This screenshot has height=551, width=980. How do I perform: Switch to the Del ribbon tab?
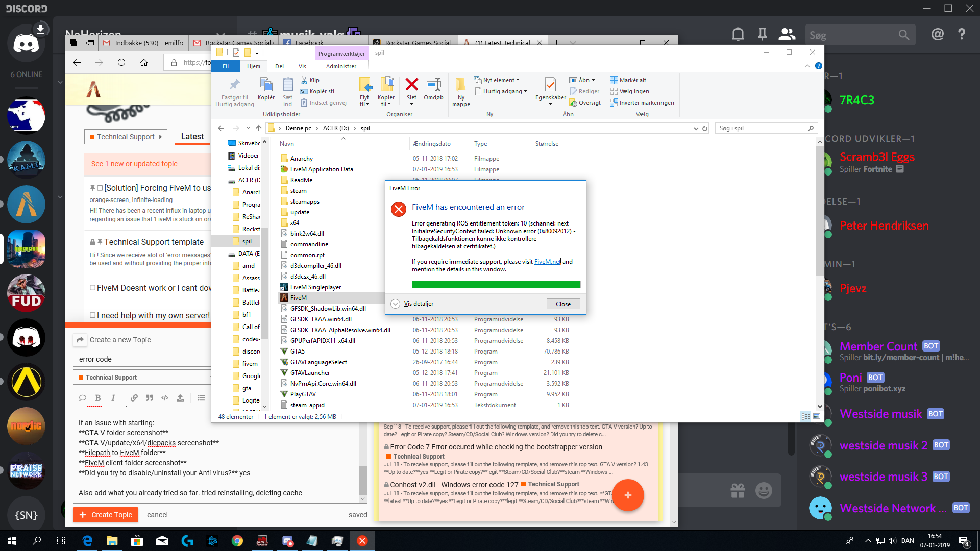pos(279,66)
